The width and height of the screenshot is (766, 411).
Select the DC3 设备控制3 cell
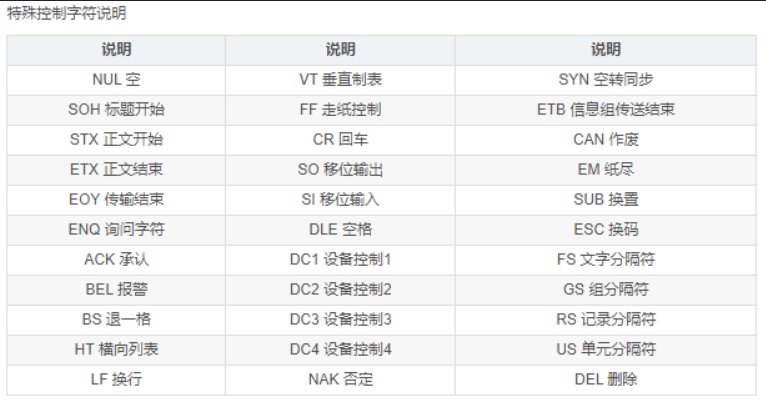coord(340,319)
